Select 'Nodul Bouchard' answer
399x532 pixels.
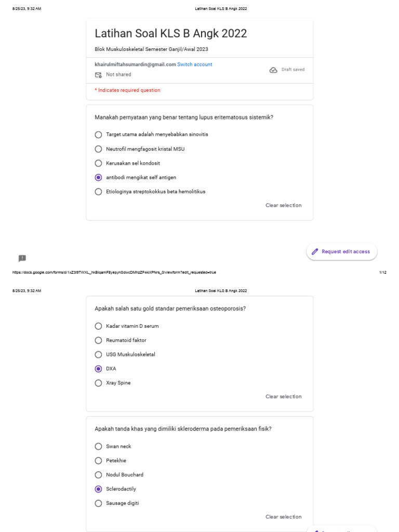pos(99,475)
